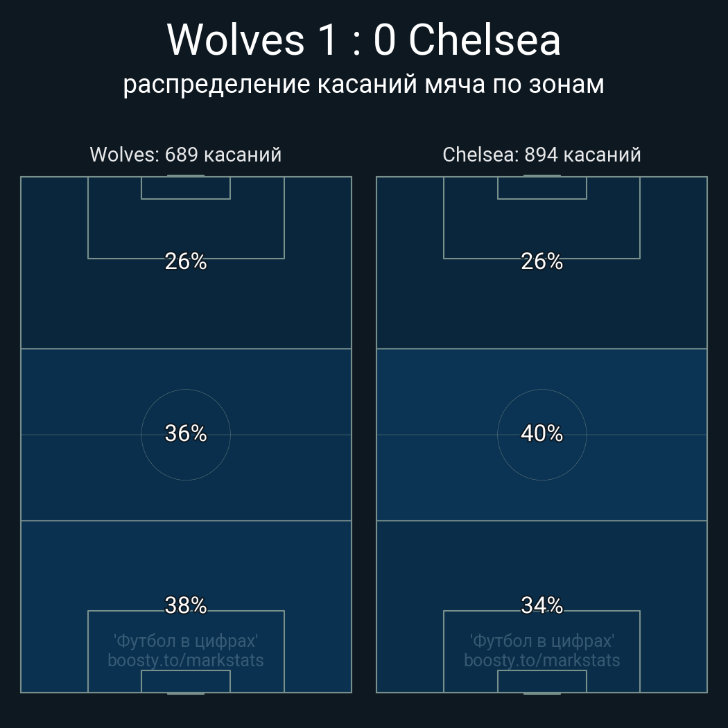The image size is (728, 728).
Task: Select the "Wolves: 689 касаний" heading
Action: (x=186, y=154)
